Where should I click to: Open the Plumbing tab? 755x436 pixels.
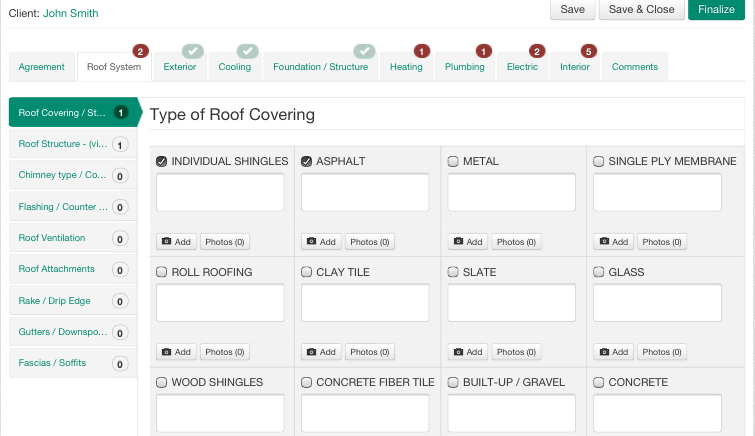point(465,67)
